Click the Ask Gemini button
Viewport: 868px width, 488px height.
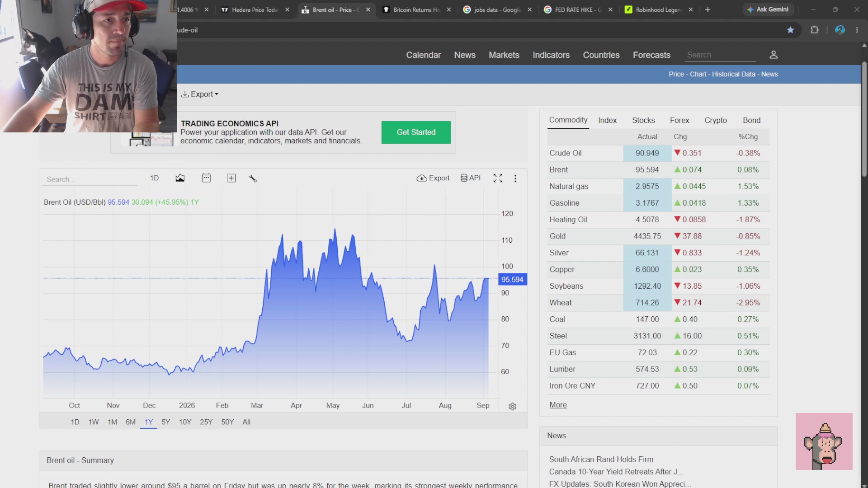768,9
